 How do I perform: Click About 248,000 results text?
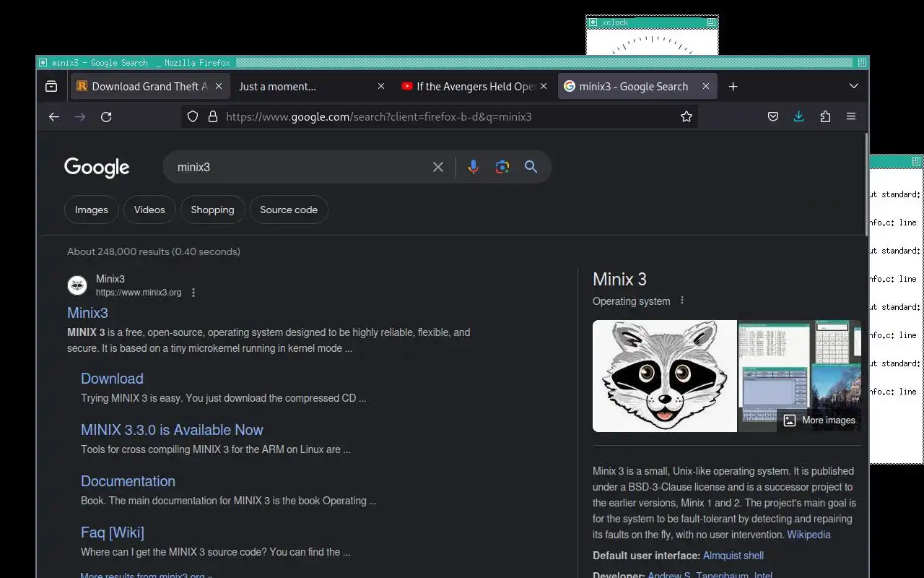154,251
